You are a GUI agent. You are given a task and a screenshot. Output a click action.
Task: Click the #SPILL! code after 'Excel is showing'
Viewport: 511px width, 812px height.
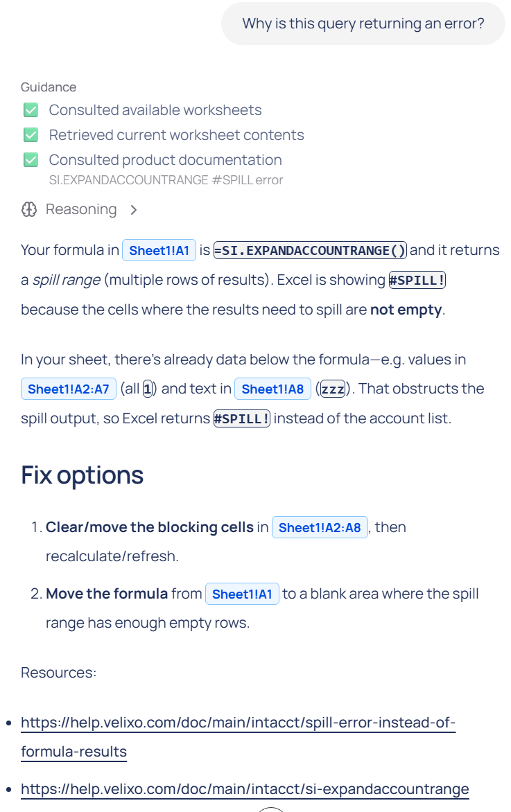click(x=417, y=280)
